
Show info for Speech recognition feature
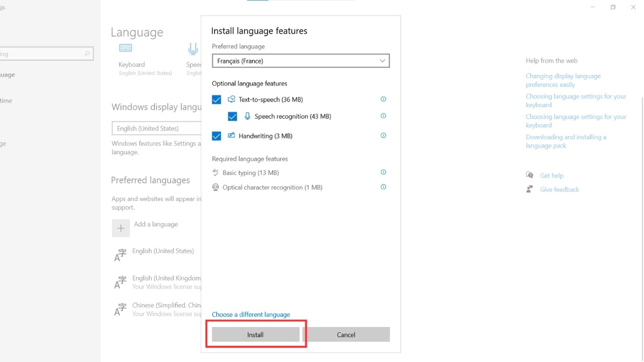pyautogui.click(x=383, y=116)
